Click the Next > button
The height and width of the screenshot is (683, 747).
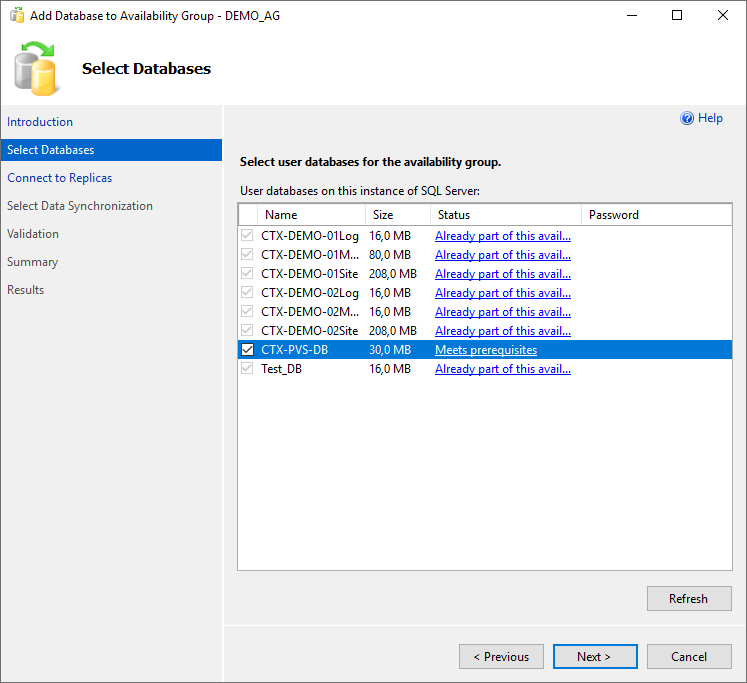595,656
